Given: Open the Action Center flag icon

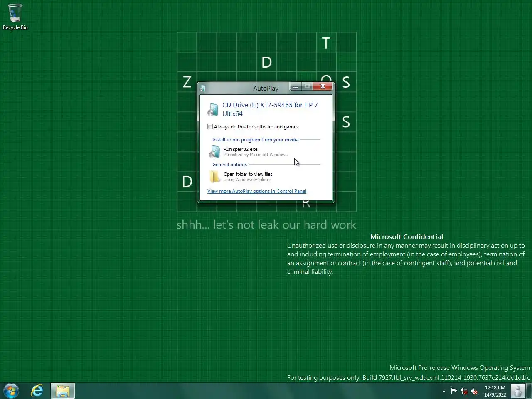Looking at the screenshot, I should click(x=454, y=391).
